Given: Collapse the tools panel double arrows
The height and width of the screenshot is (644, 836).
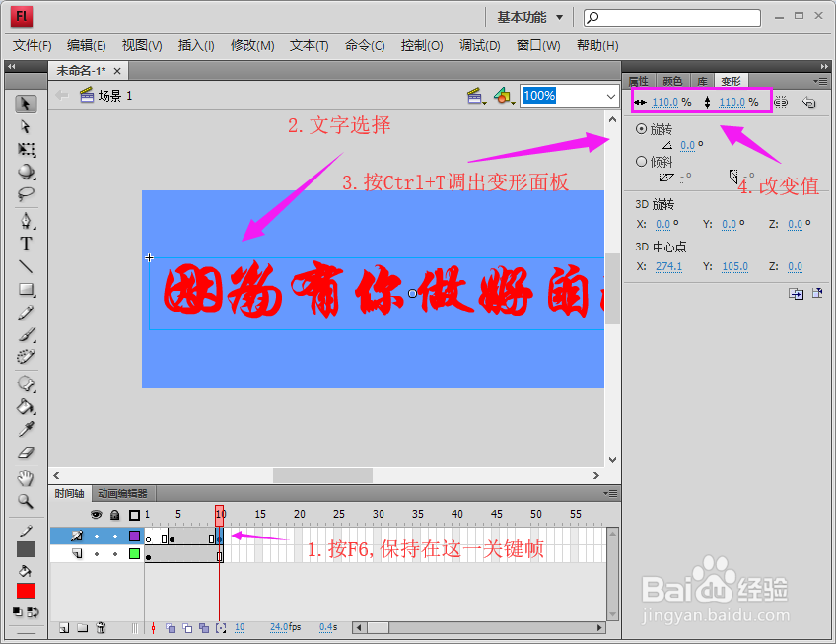Looking at the screenshot, I should 12,67.
